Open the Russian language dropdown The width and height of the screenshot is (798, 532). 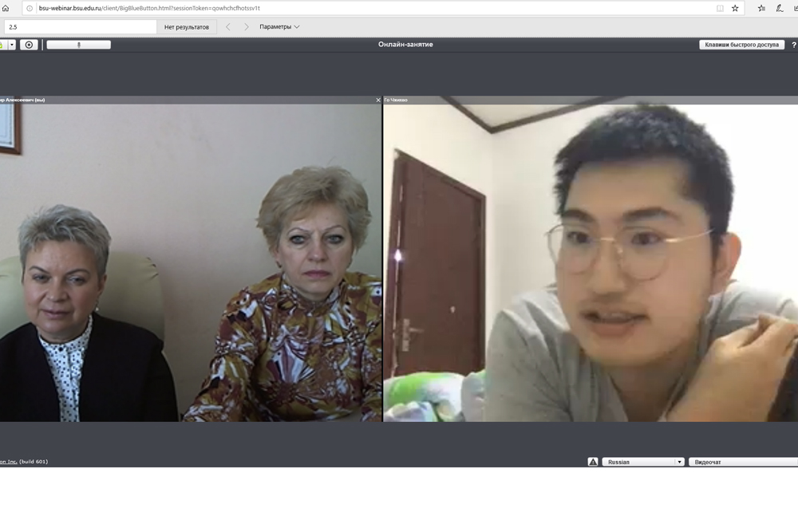coord(644,462)
